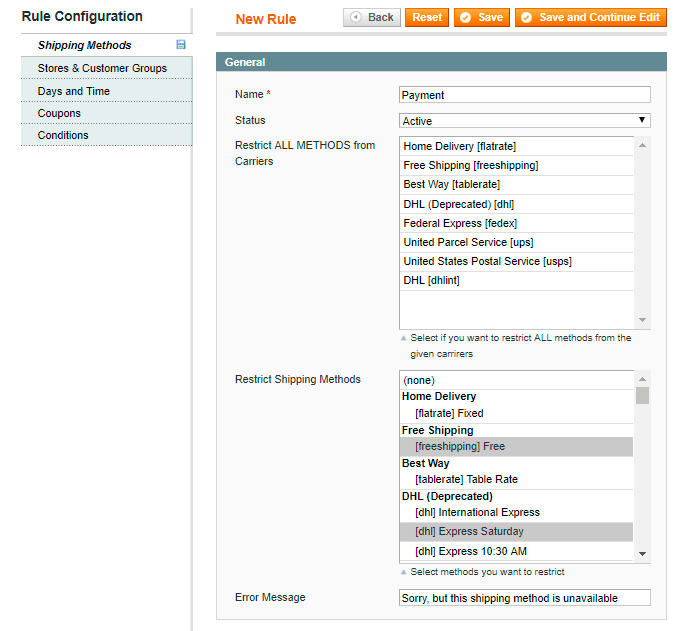Deselect the [freeshipping] Free method
The image size is (685, 631).
(460, 447)
